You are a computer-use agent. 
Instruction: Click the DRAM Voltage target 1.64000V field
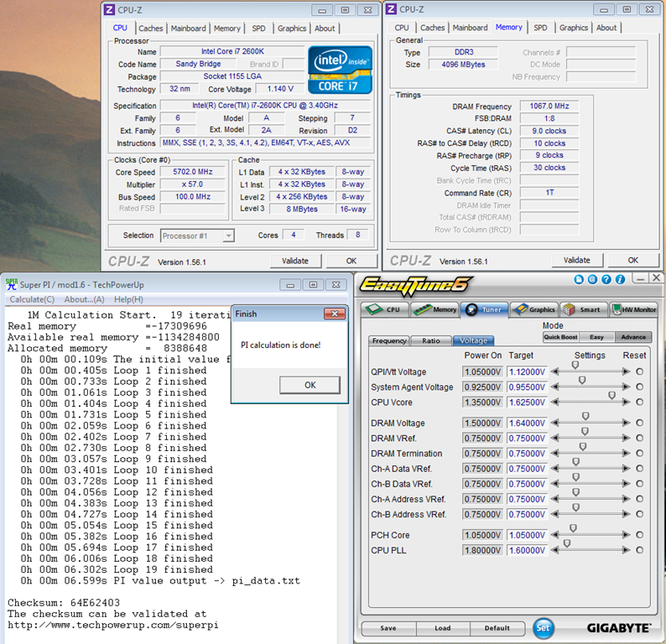click(527, 423)
